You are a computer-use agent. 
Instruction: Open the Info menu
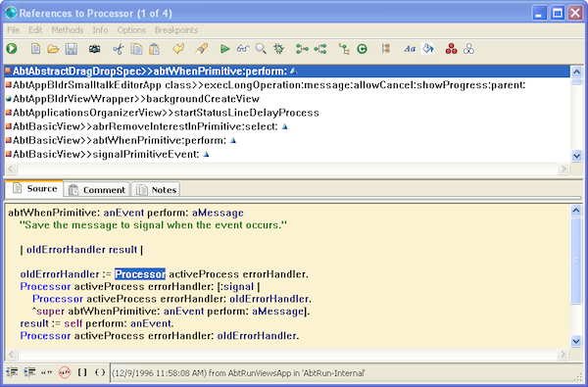[100, 30]
